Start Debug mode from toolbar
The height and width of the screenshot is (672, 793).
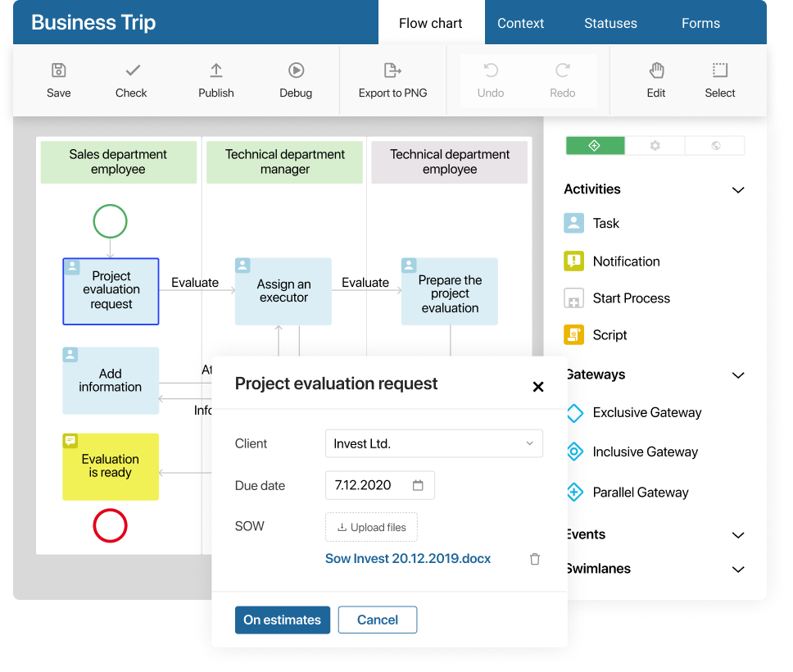click(296, 71)
